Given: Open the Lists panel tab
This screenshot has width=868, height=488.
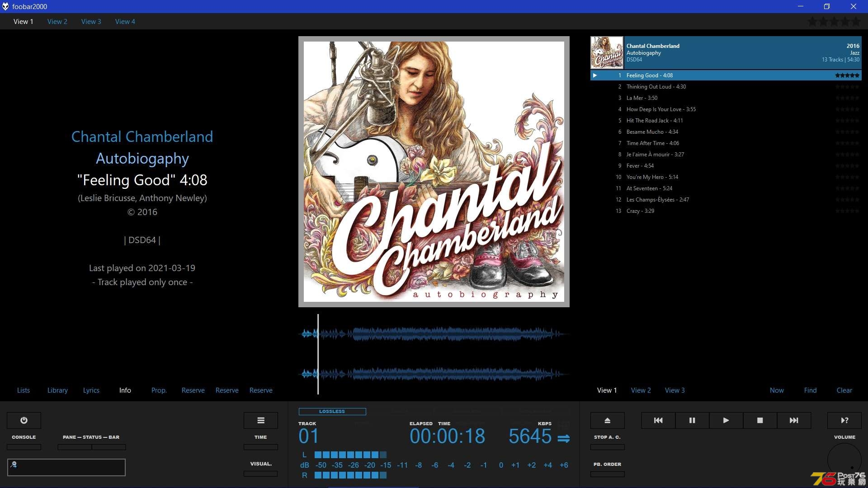Looking at the screenshot, I should pos(24,390).
